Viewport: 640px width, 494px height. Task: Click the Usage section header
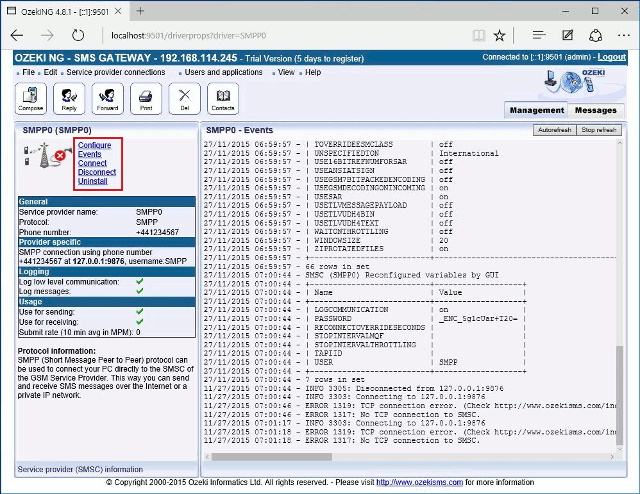pos(107,302)
